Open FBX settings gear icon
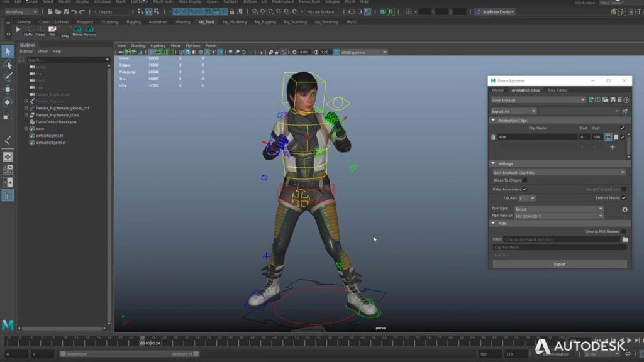Image resolution: width=644 pixels, height=362 pixels. click(625, 209)
